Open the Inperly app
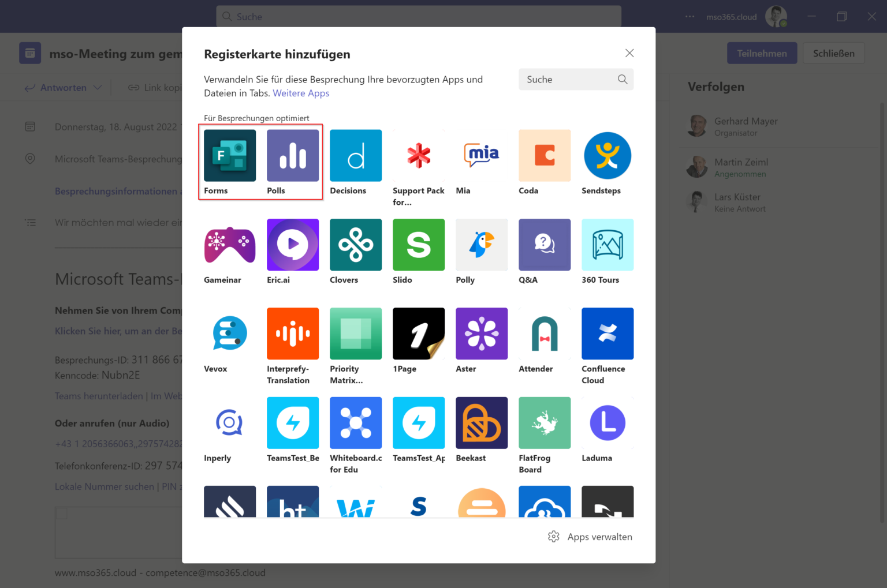 [x=229, y=423]
